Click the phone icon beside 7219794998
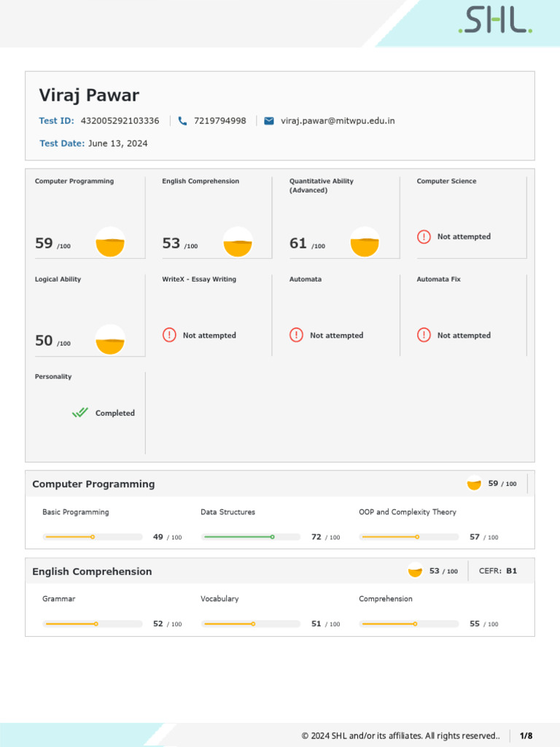The width and height of the screenshot is (560, 747). click(182, 121)
